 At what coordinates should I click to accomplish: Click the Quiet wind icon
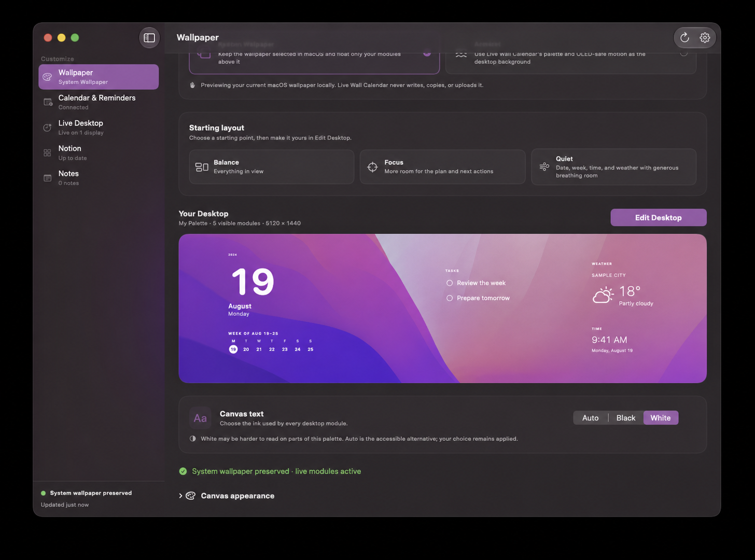[x=544, y=167]
